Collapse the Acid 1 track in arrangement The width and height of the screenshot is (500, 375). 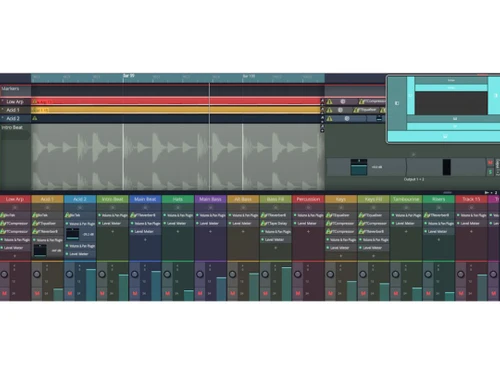pyautogui.click(x=3, y=110)
